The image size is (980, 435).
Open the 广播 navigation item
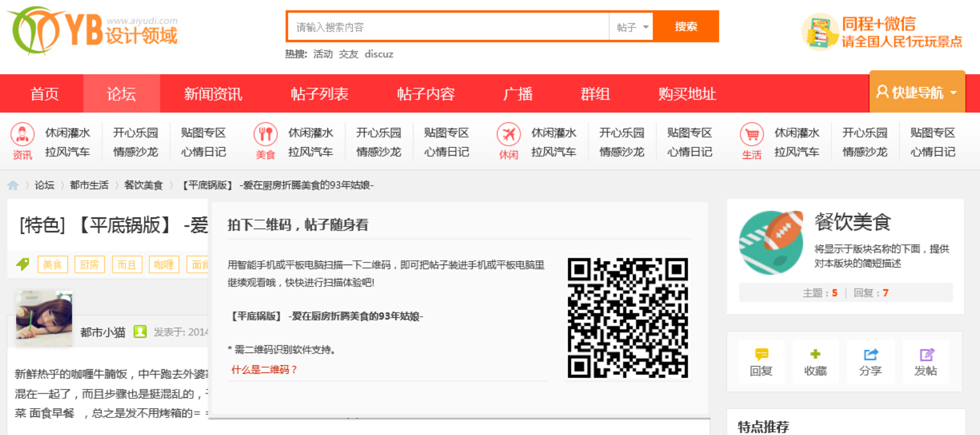(518, 94)
